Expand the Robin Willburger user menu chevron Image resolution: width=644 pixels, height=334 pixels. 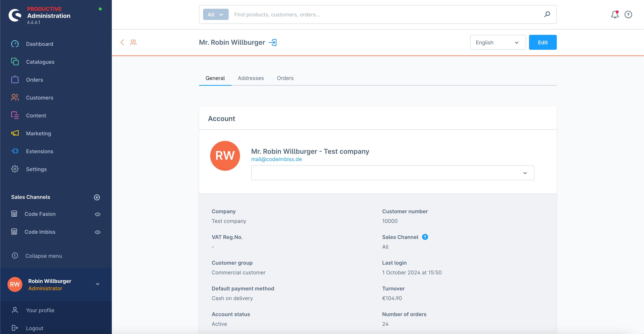pyautogui.click(x=98, y=284)
